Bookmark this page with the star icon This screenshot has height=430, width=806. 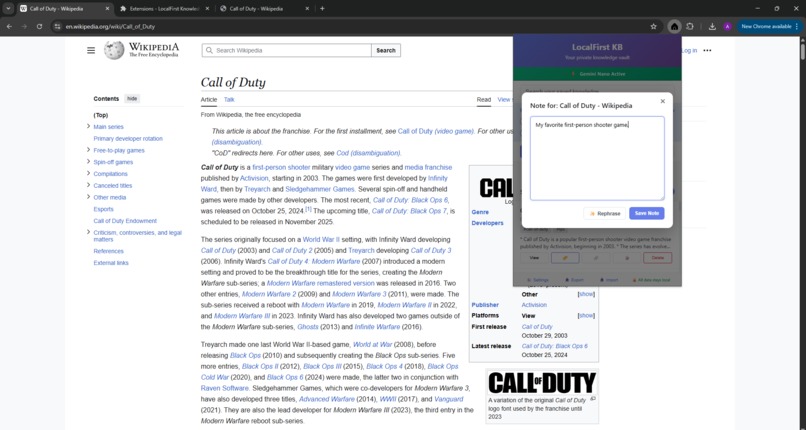point(653,27)
